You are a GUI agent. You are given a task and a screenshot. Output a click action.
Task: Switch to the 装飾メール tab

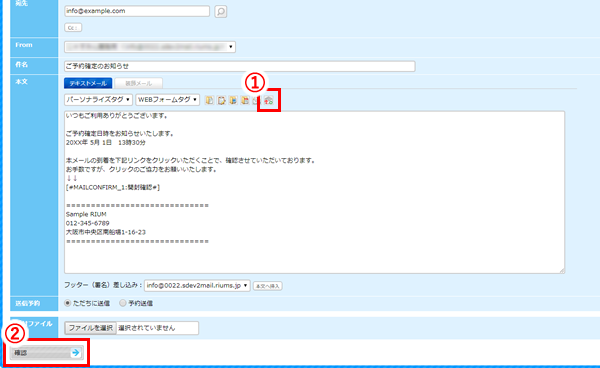[139, 83]
